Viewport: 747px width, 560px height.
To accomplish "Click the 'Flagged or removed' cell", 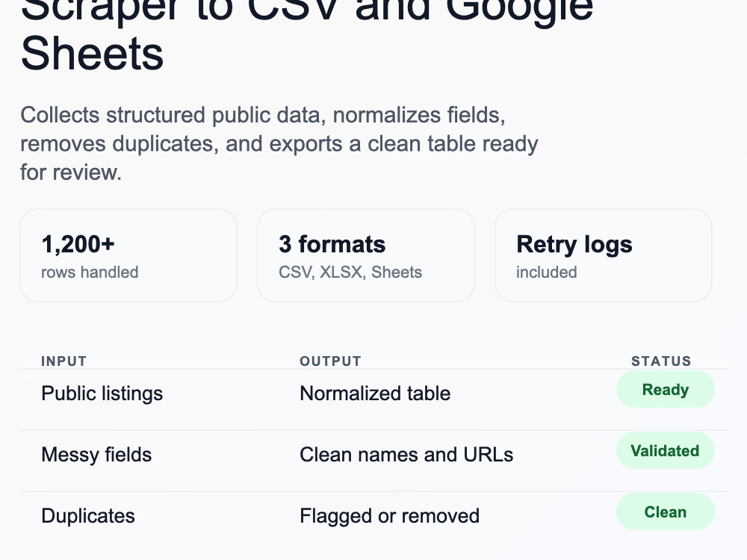I will tap(389, 516).
